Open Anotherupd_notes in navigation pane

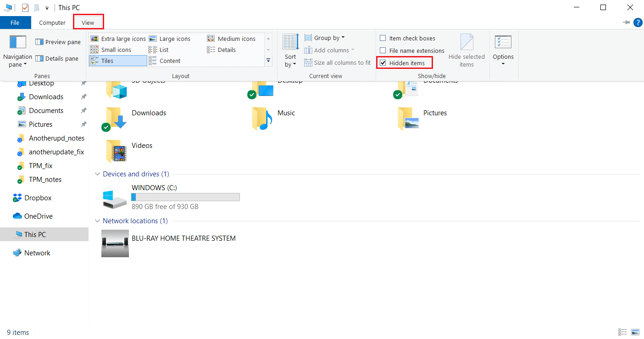point(56,138)
